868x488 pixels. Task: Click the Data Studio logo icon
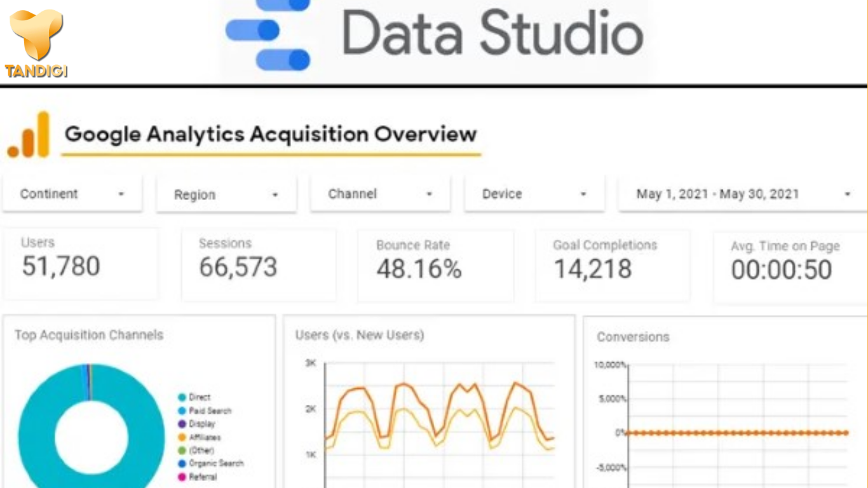(x=268, y=35)
